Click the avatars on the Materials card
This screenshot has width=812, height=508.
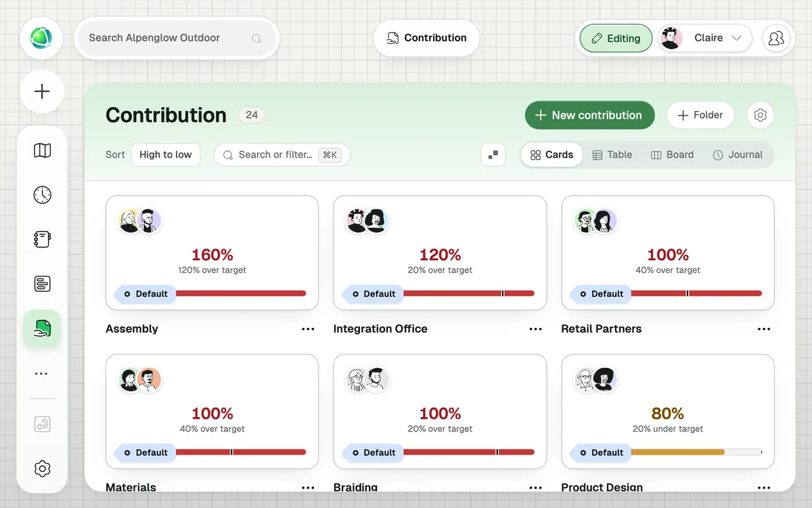click(139, 380)
